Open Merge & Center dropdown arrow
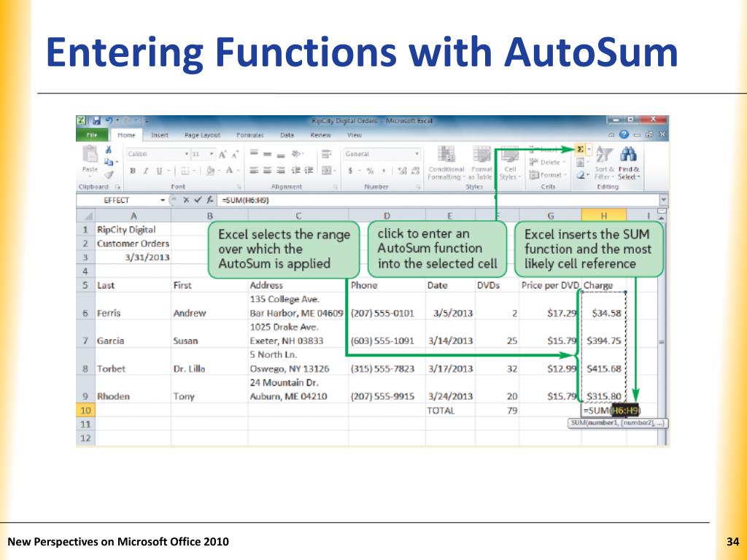This screenshot has height=560, width=747. 336,171
